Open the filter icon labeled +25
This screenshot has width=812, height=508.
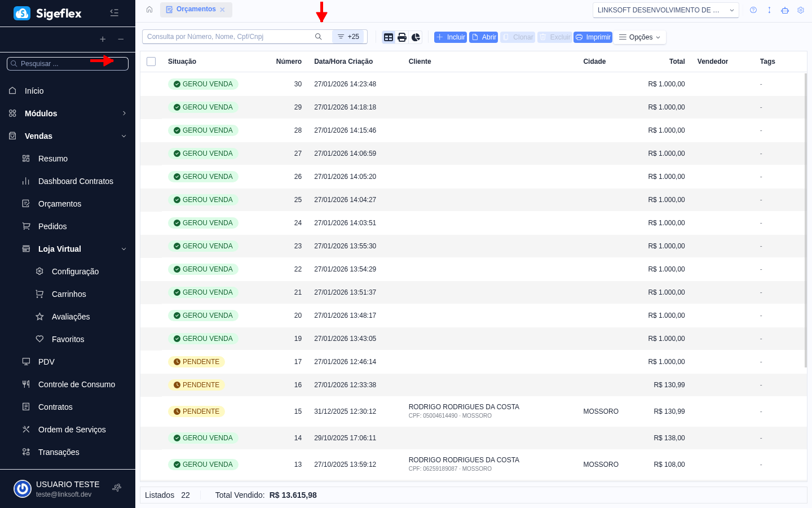(350, 36)
